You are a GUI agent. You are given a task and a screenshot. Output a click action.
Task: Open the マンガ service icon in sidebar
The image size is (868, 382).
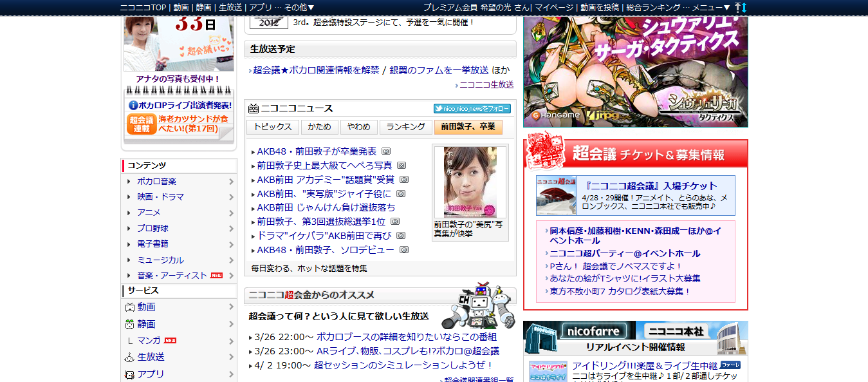[129, 341]
